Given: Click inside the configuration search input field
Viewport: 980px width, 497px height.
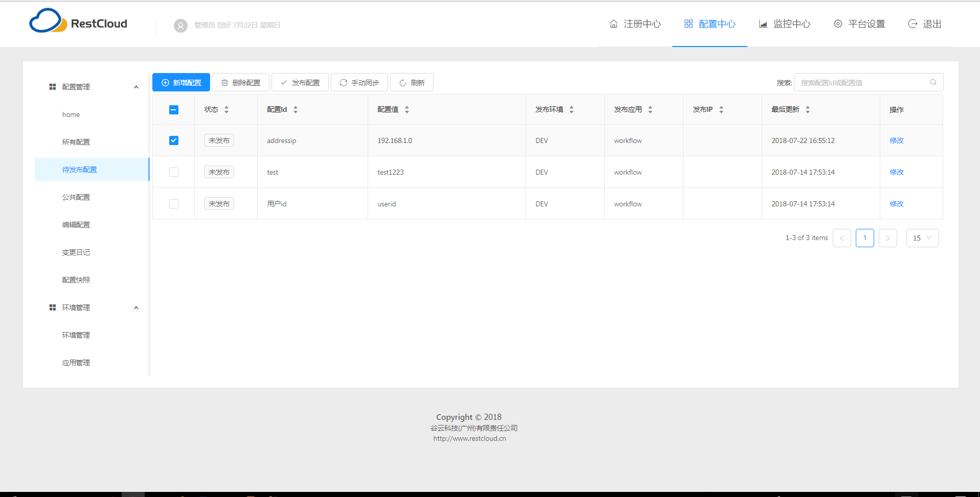Looking at the screenshot, I should [x=864, y=82].
